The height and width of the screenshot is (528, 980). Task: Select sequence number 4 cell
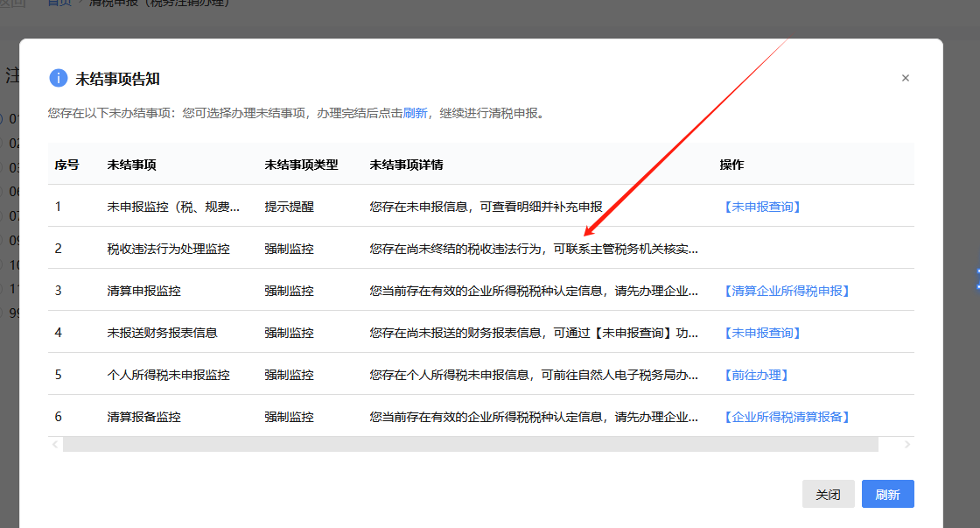tap(58, 333)
